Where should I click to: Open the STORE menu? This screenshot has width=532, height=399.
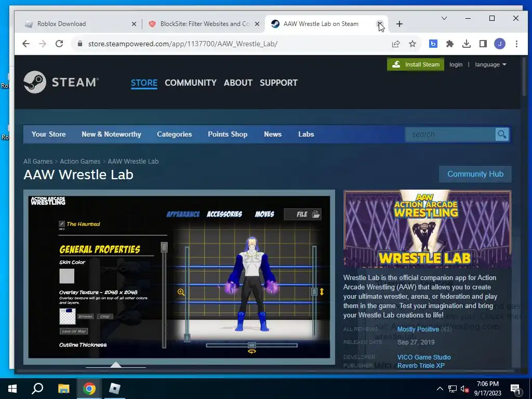pyautogui.click(x=144, y=83)
